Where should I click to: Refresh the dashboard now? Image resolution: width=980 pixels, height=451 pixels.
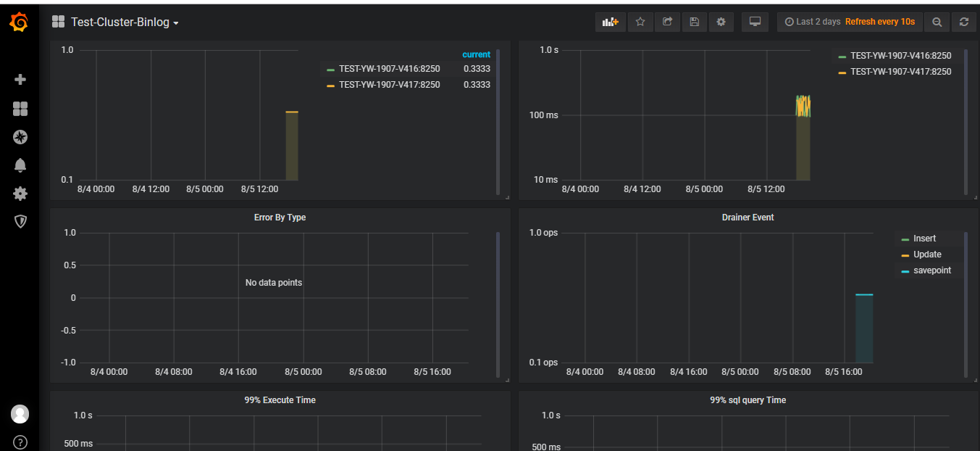963,22
